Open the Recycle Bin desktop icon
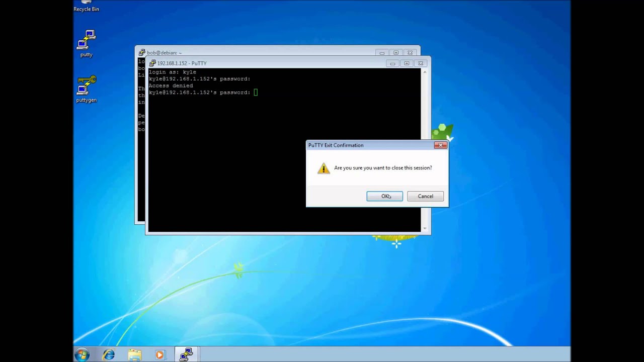The width and height of the screenshot is (644, 362). tap(86, 6)
